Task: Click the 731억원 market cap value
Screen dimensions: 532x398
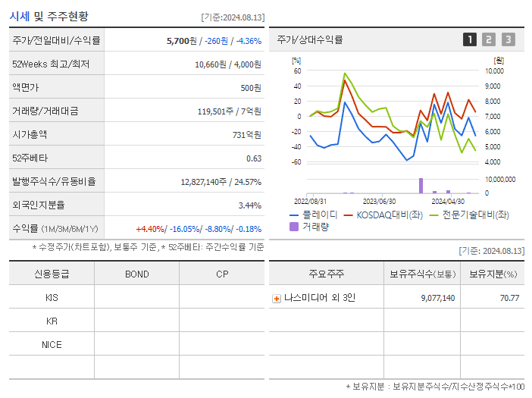Action: [x=246, y=135]
